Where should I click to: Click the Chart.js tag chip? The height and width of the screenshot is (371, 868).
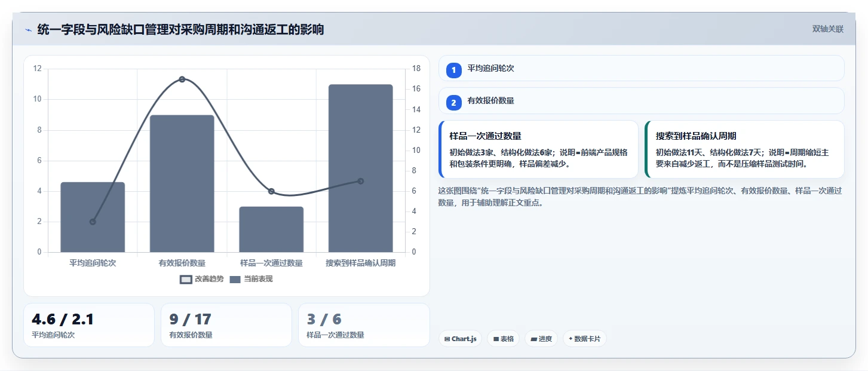pos(460,339)
